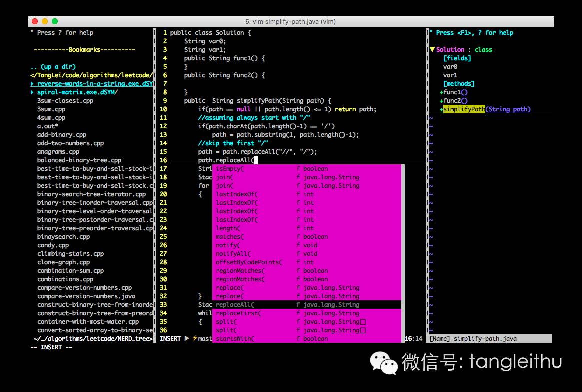Open binary-tree-postorder-traversal file

[95, 220]
